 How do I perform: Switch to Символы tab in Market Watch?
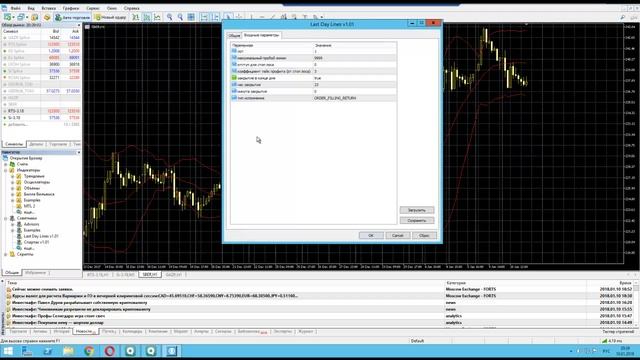[x=14, y=144]
